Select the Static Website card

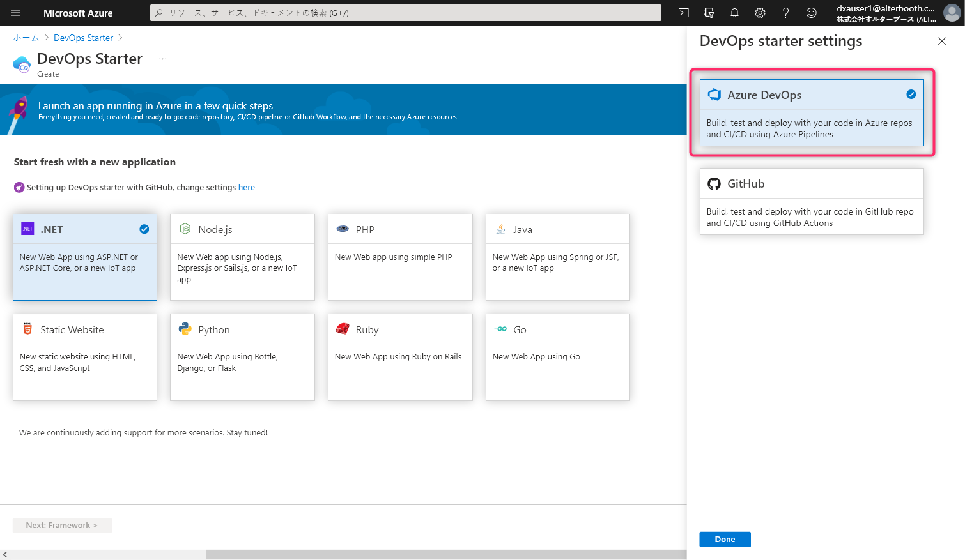(85, 357)
